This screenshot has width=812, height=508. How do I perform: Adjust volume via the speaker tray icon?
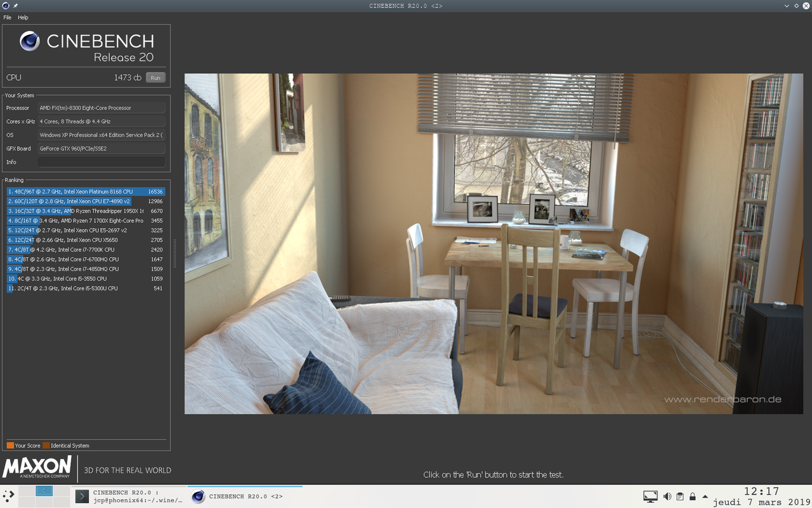(x=667, y=496)
